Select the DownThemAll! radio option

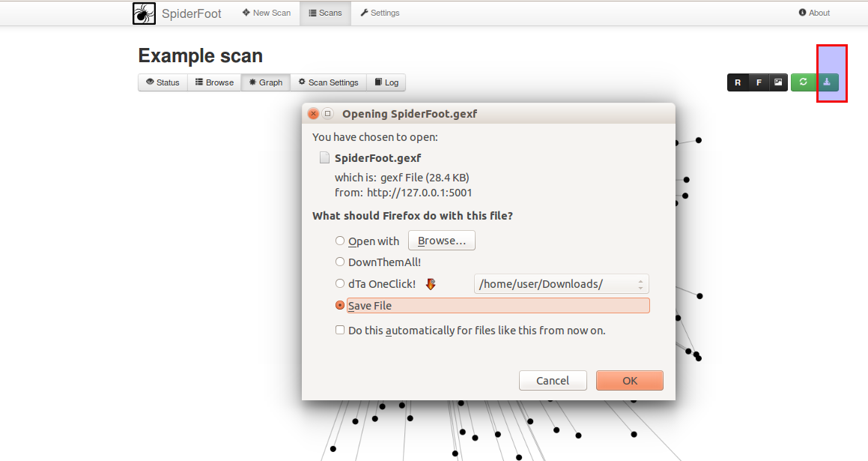pos(340,262)
